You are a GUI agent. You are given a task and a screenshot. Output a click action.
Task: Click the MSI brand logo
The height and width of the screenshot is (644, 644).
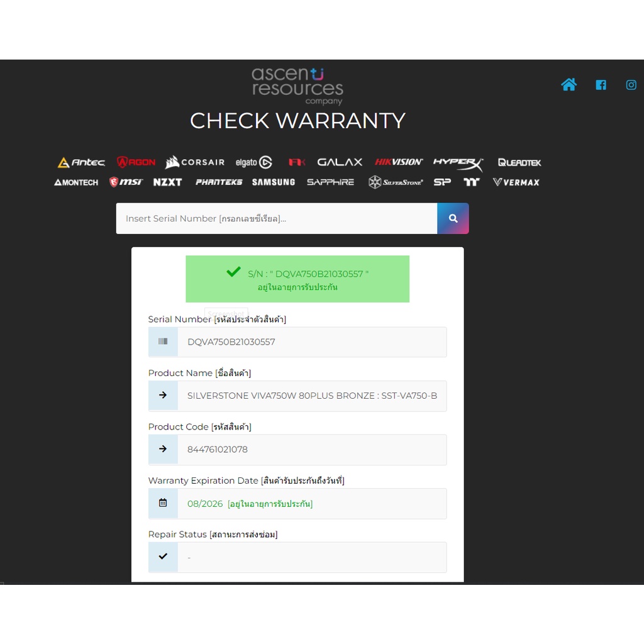[126, 182]
